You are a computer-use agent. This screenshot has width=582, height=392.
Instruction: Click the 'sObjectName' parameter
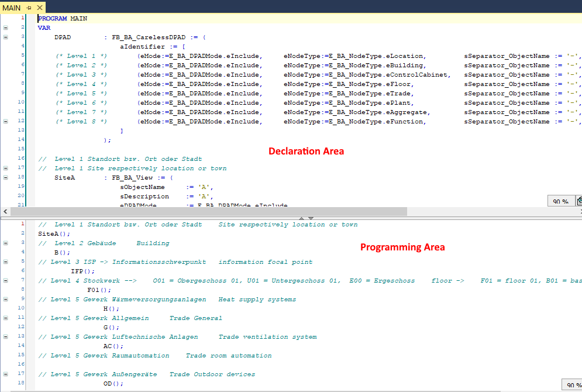click(143, 187)
